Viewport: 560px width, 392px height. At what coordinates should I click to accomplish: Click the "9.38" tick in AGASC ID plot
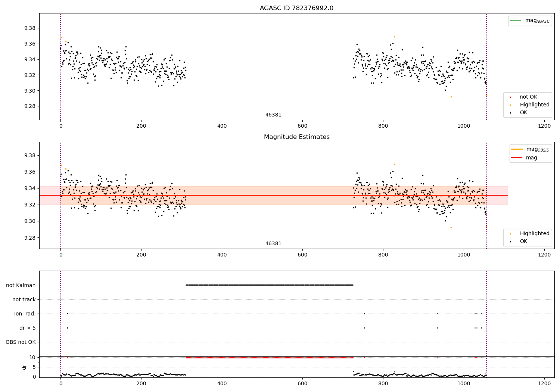point(29,28)
